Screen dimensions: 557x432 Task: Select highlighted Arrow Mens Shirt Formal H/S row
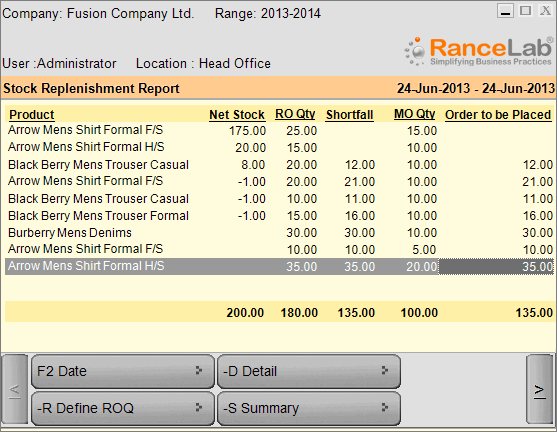279,266
